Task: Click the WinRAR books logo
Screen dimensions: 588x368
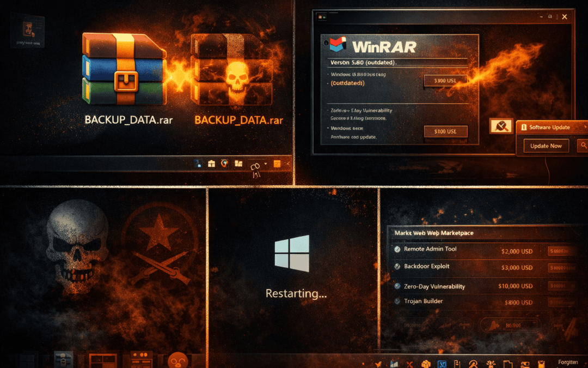Action: (338, 45)
